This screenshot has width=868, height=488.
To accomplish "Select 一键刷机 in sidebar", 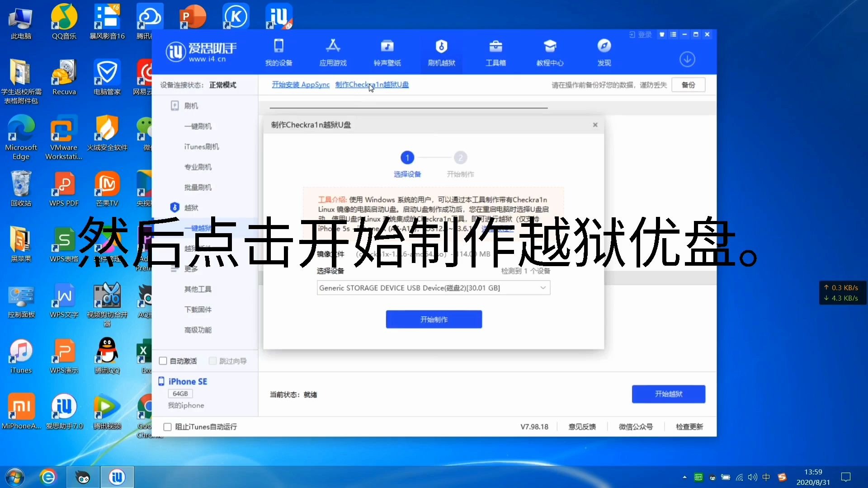I will (x=198, y=126).
